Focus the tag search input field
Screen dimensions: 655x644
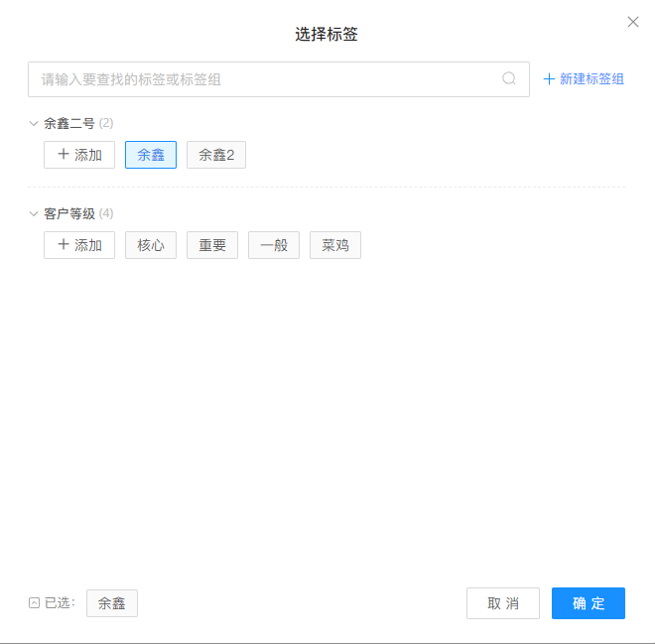point(268,79)
